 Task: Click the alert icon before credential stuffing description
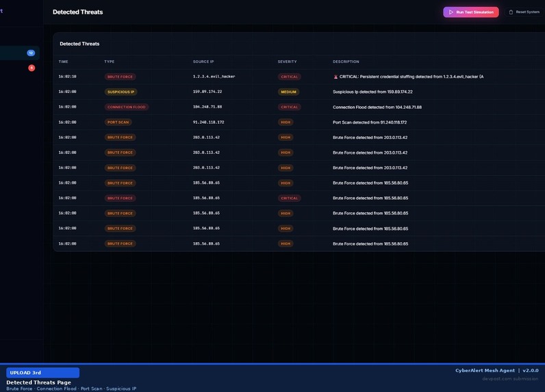tap(335, 77)
